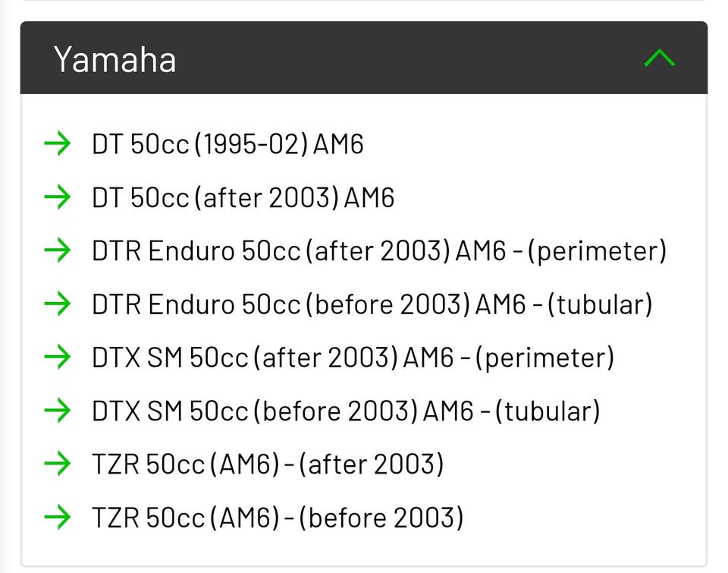Image resolution: width=728 pixels, height=573 pixels.
Task: Click empty dark area of Yamaha header bar
Action: (409, 59)
